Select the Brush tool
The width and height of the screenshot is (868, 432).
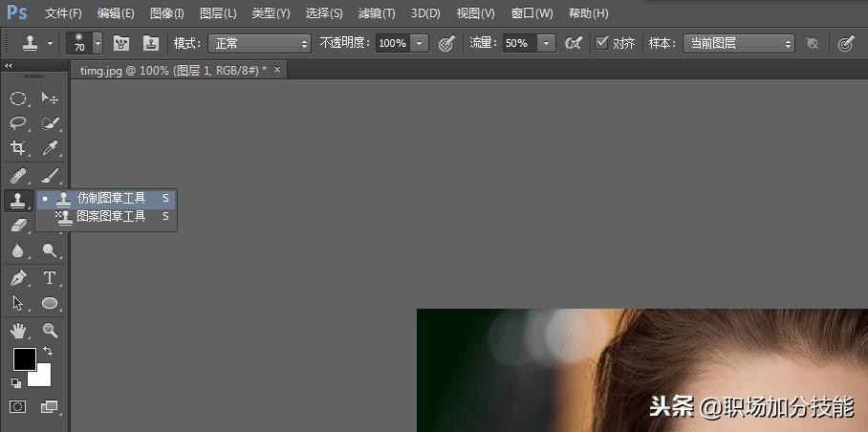(x=50, y=177)
